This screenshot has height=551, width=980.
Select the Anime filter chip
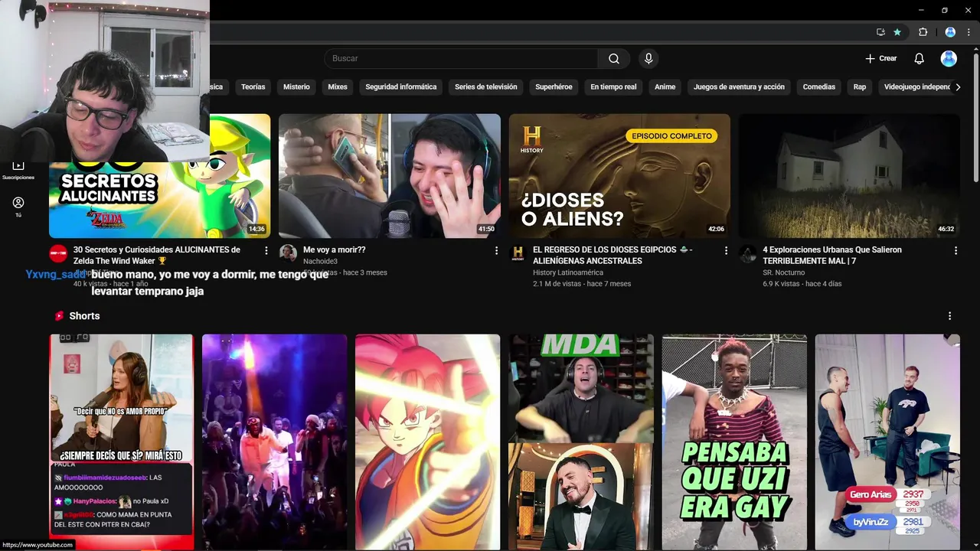pos(665,87)
